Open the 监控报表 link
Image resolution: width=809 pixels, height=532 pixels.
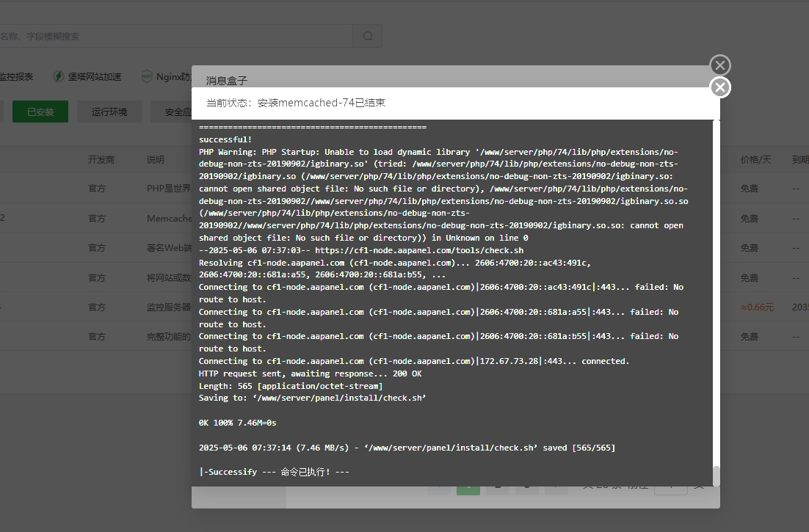16,77
